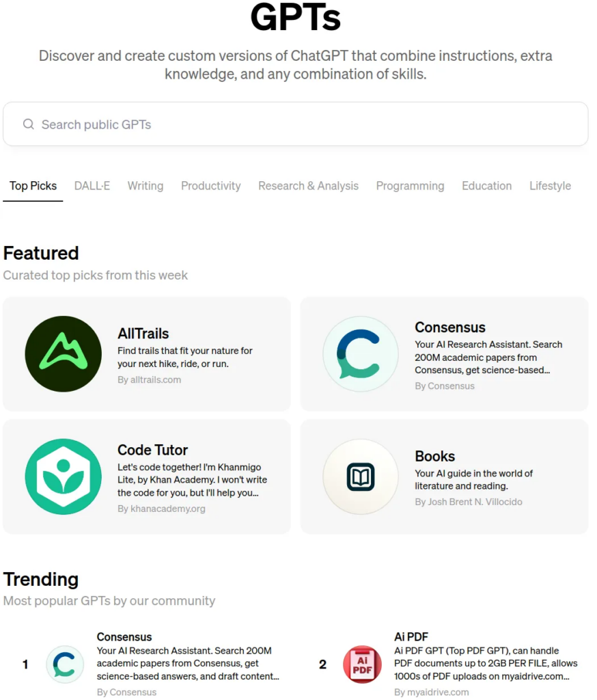Switch to the DALL·E tab

coord(92,186)
